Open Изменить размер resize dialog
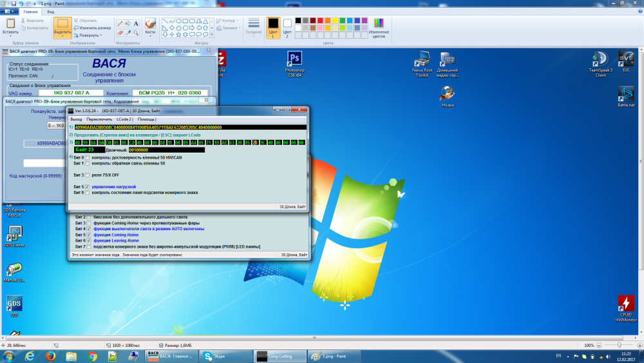The image size is (644, 363). [x=92, y=28]
